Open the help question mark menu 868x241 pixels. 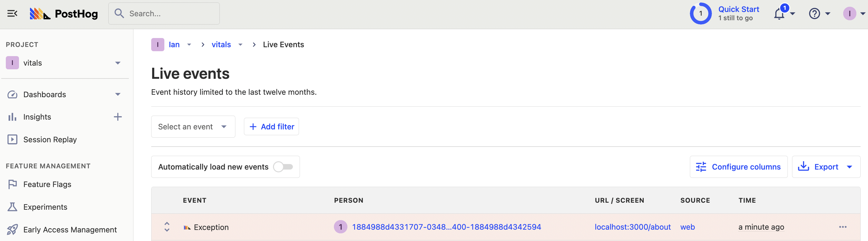[814, 14]
